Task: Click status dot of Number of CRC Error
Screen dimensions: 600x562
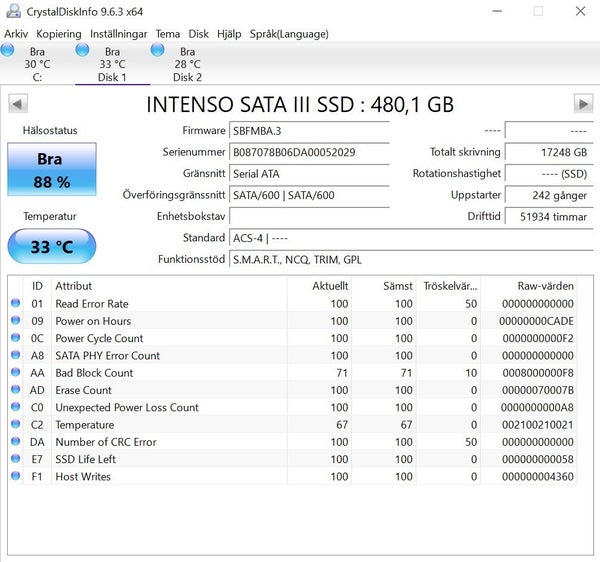Action: click(x=16, y=441)
